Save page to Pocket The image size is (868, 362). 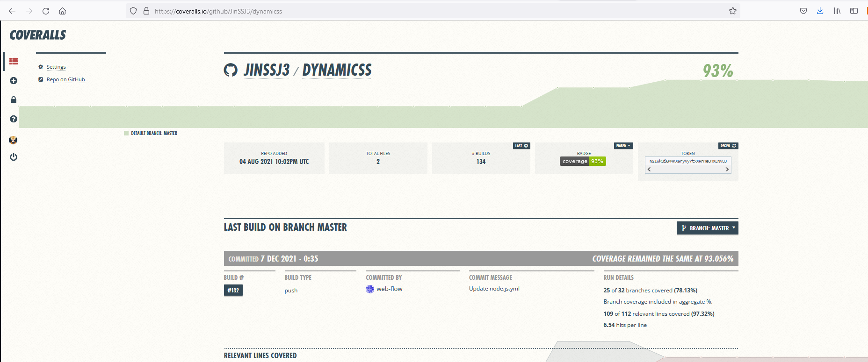(803, 11)
